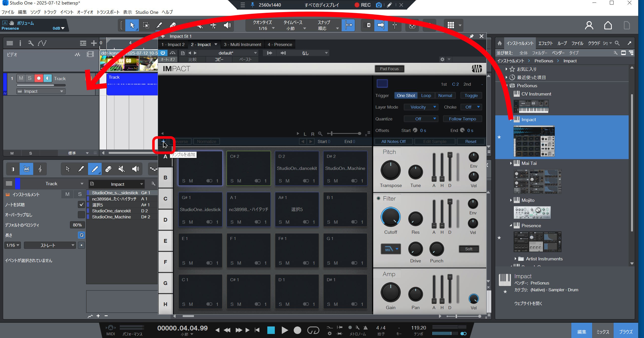644x338 pixels.
Task: Open the ストレート dropdown
Action: click(x=50, y=245)
